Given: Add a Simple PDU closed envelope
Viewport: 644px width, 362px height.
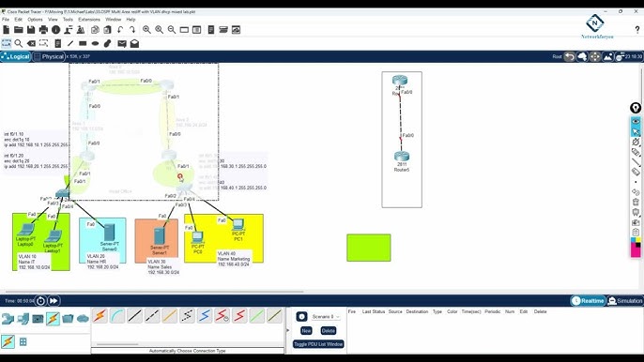Looking at the screenshot, I should click(122, 43).
